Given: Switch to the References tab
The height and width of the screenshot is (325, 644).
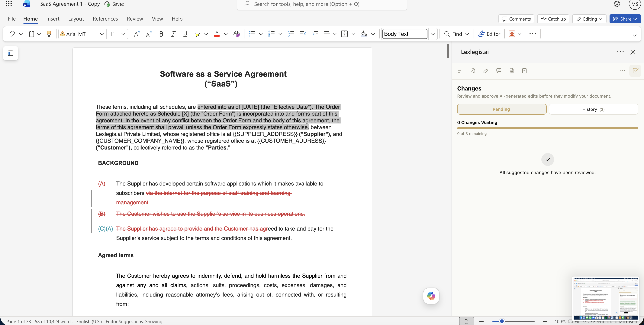Looking at the screenshot, I should pyautogui.click(x=105, y=19).
